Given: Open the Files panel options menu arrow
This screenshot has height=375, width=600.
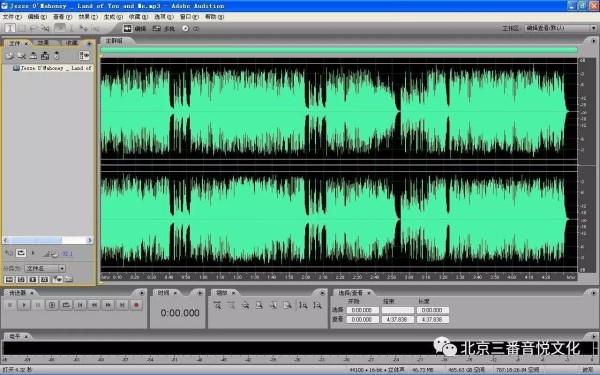Looking at the screenshot, I should (x=90, y=43).
